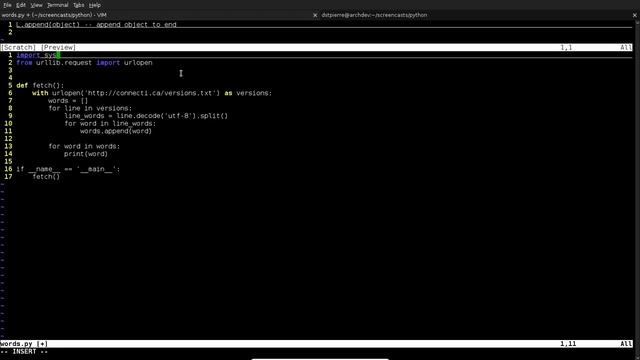The image size is (640, 360).
Task: Open the Edit menu
Action: coord(21,5)
